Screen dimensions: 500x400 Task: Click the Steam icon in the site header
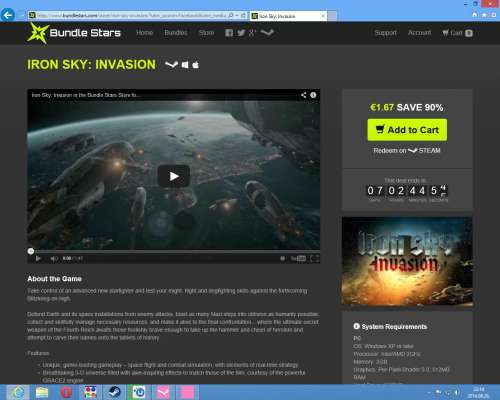pyautogui.click(x=267, y=32)
